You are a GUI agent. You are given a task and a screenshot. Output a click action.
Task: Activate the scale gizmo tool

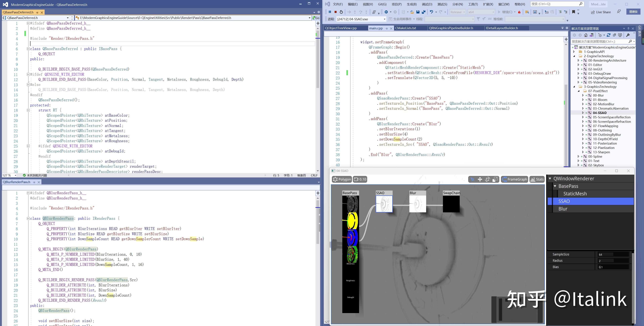tap(496, 179)
